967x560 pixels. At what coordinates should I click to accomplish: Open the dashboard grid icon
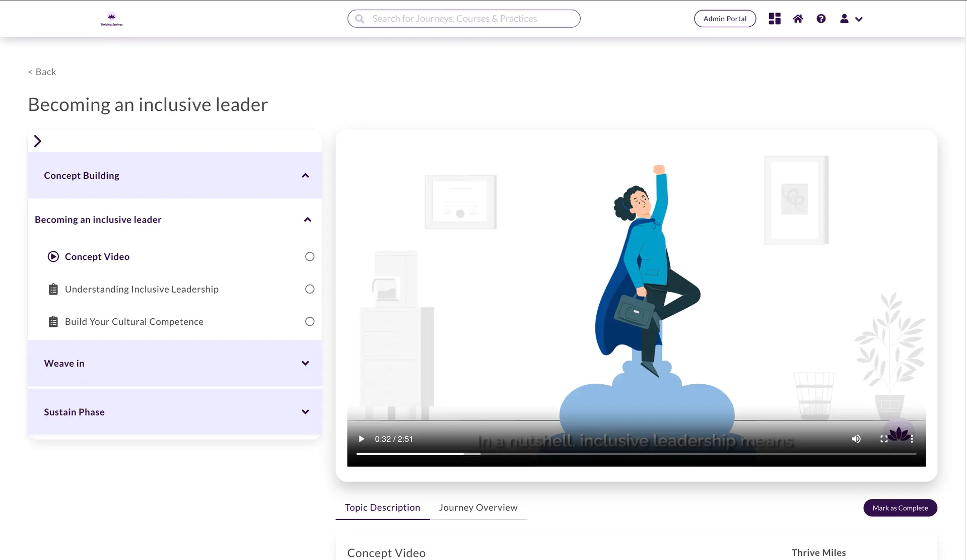[775, 19]
